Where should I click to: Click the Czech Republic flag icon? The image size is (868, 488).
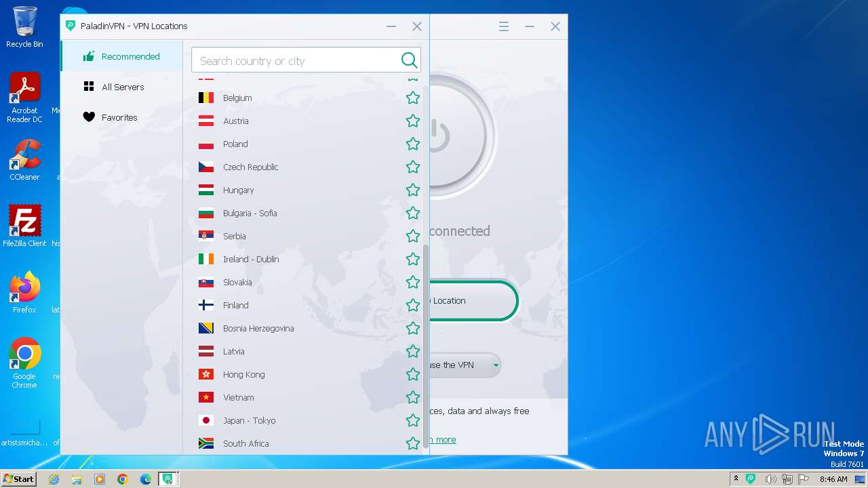tap(206, 167)
